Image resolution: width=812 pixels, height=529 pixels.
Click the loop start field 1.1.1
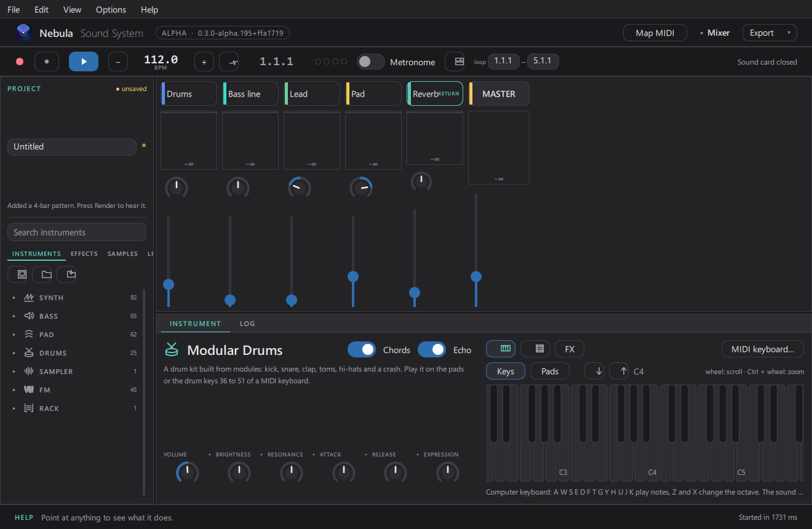coord(504,61)
